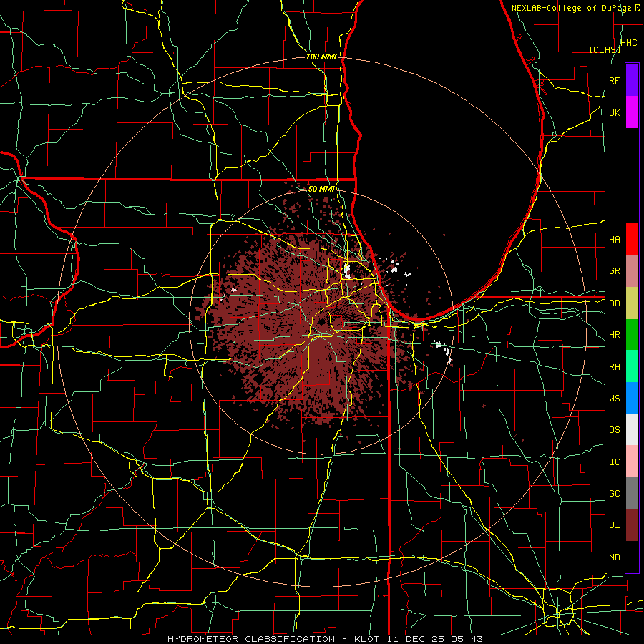Click the HA red legend color swatch

coord(632,239)
